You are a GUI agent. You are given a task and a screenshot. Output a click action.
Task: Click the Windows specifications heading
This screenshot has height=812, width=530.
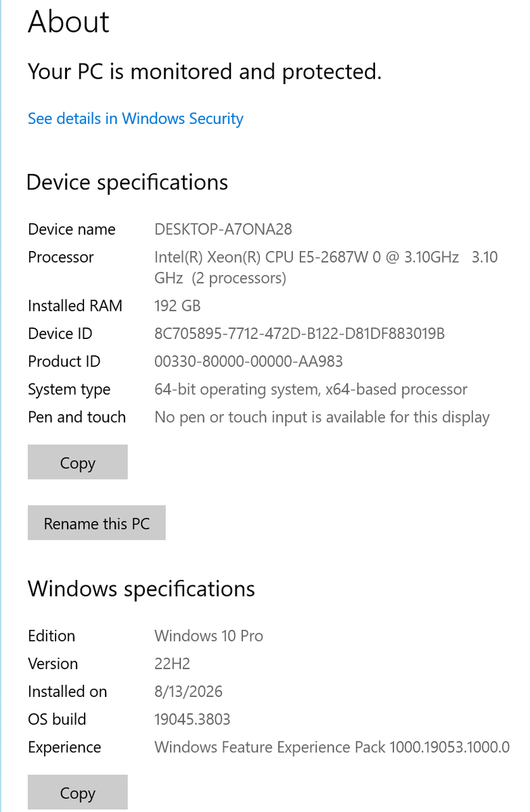coord(141,589)
